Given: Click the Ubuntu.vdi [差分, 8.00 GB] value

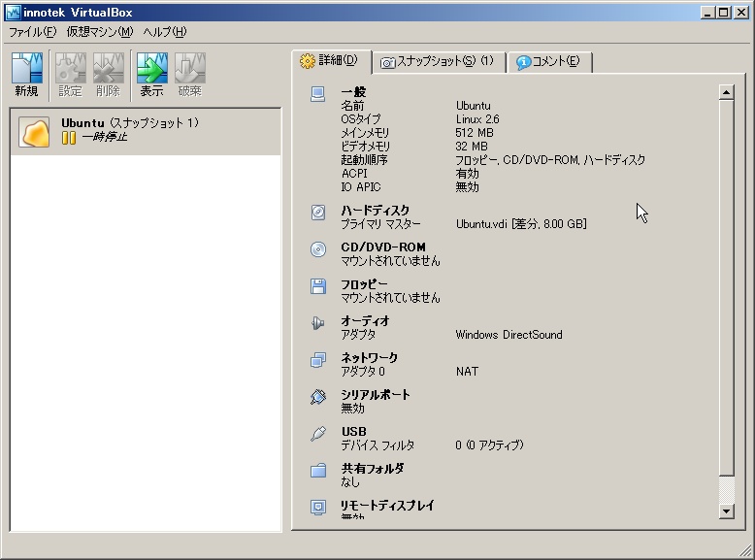Looking at the screenshot, I should [521, 224].
